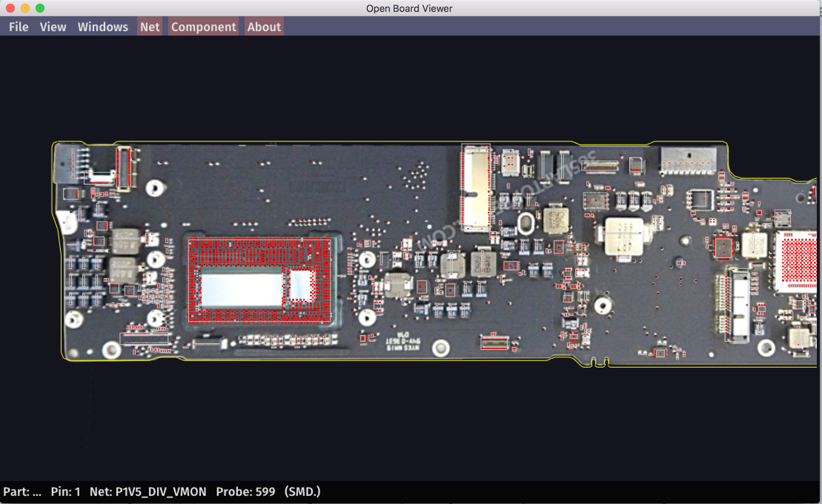Image resolution: width=822 pixels, height=504 pixels.
Task: Minimize the Open Board Viewer window
Action: [25, 8]
